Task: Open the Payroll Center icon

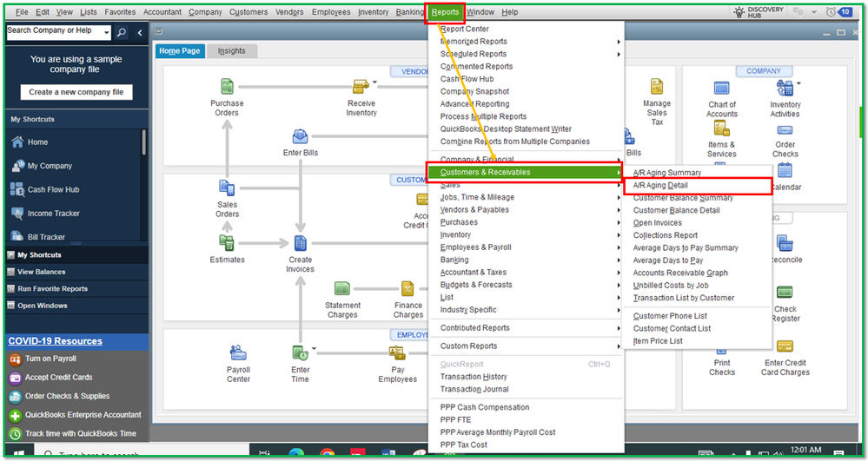Action: (238, 353)
